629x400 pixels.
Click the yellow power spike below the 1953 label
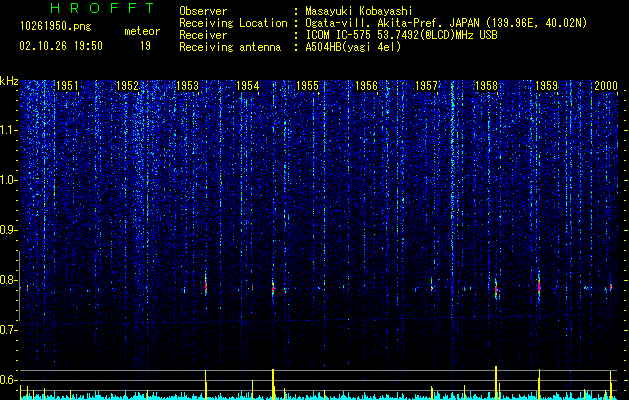(206, 384)
